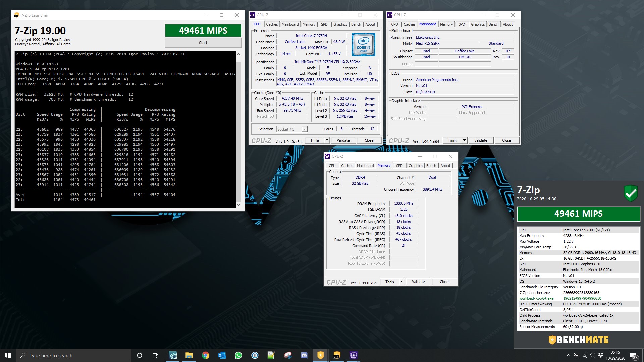644x362 pixels.
Task: Click the Multiplier value x 43.0
Action: (292, 104)
